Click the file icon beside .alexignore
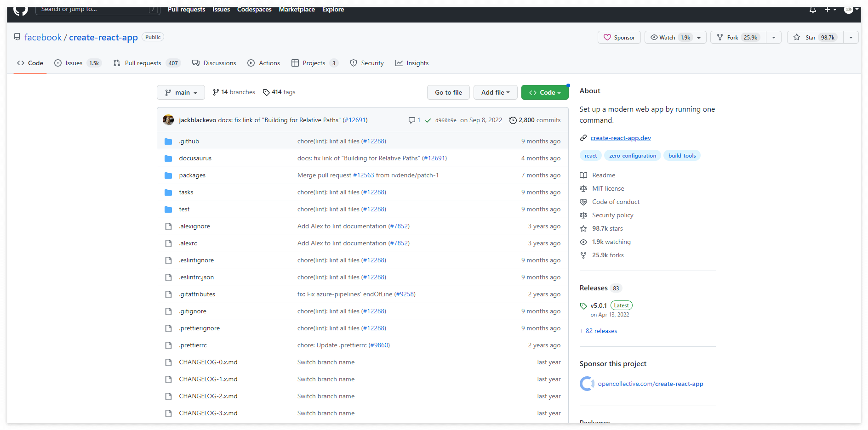868x430 pixels. click(168, 226)
